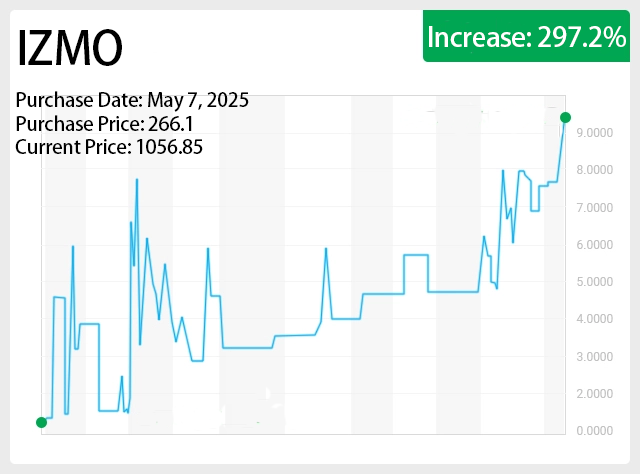The width and height of the screenshot is (640, 474).
Task: Click the IZMO ticker title
Action: [x=70, y=48]
